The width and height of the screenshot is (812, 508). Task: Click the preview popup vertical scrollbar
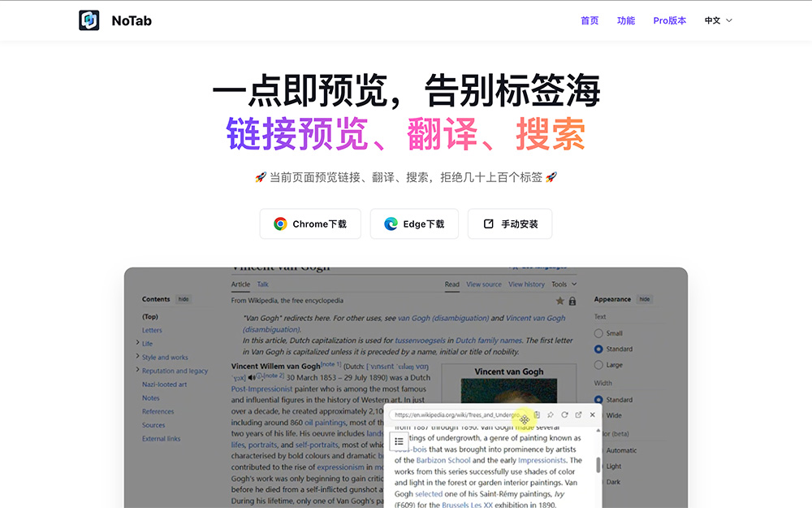tap(598, 465)
